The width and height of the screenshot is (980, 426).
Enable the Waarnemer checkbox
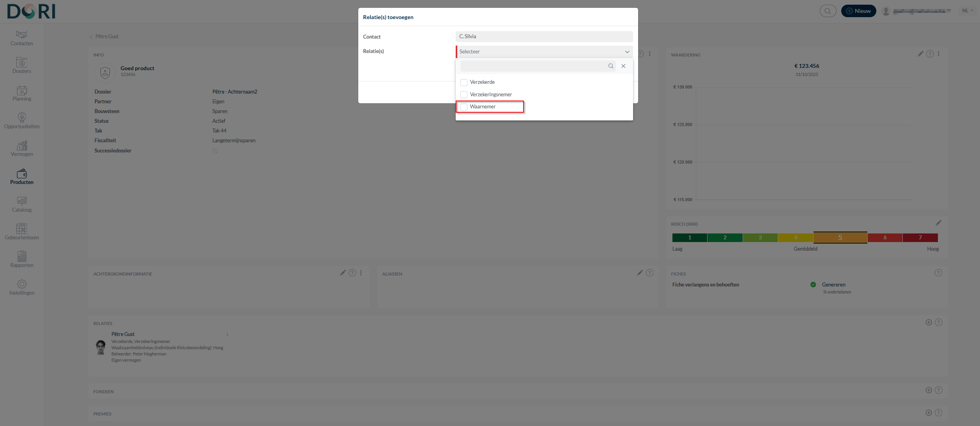pyautogui.click(x=464, y=107)
